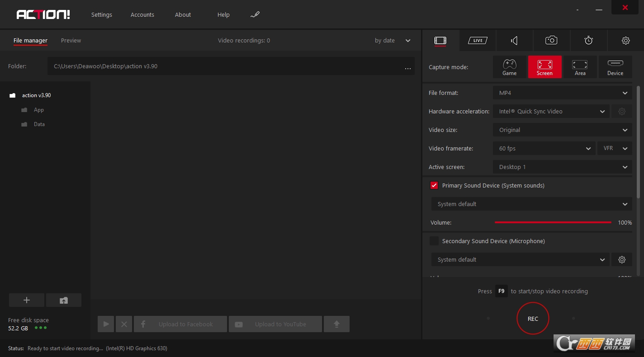Image resolution: width=644 pixels, height=357 pixels.
Task: Open the video recording tab icon
Action: tap(440, 41)
